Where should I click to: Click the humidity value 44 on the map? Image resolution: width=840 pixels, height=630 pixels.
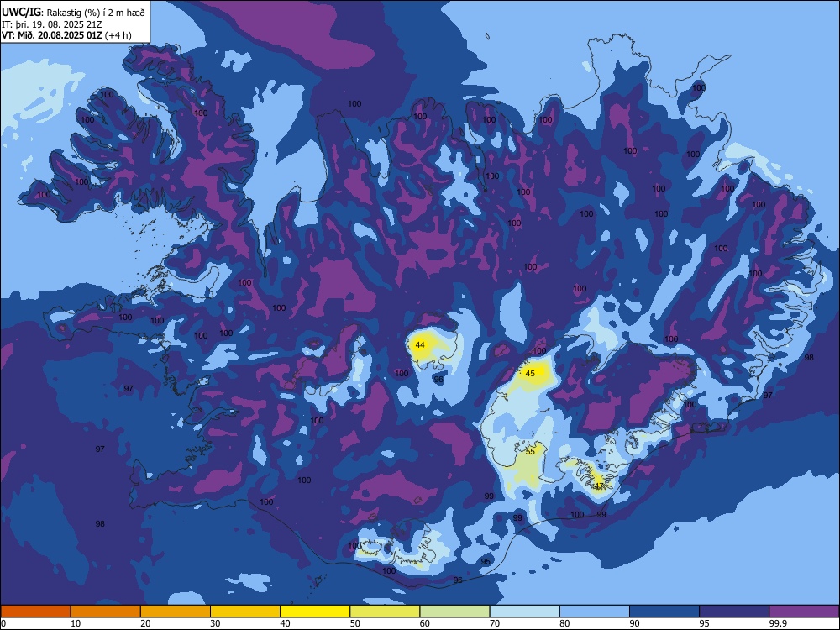click(x=420, y=345)
